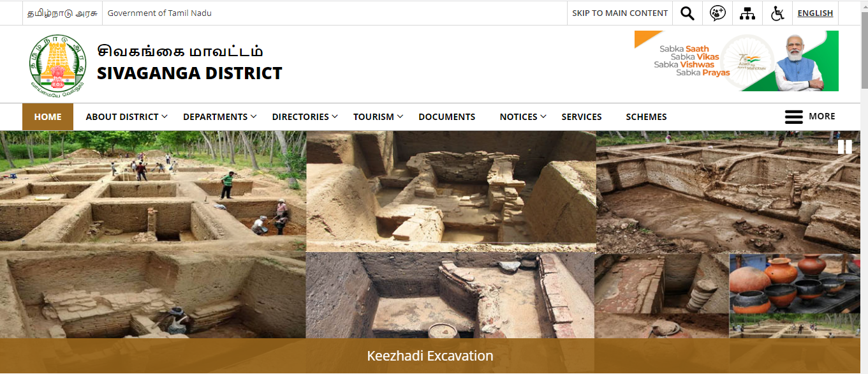Click the Sabka Saath Sabka Vikas banner
Viewport: 868px width, 374px height.
tap(736, 61)
